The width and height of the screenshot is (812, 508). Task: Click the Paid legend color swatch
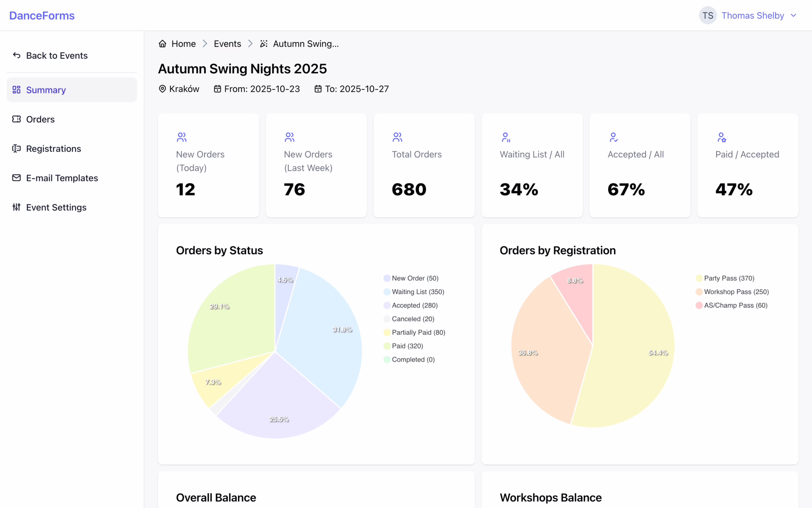click(387, 346)
